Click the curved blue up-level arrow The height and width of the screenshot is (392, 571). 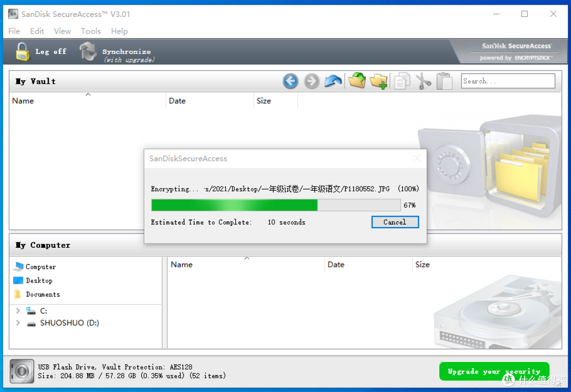tap(333, 81)
